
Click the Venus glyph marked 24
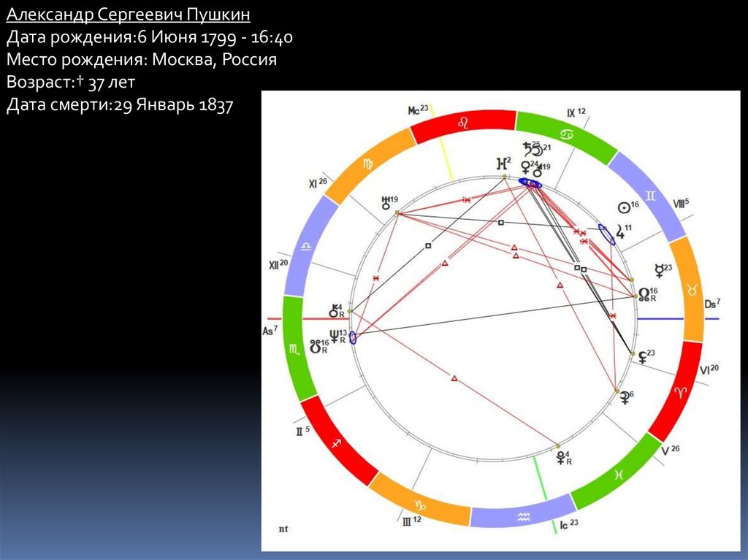[525, 167]
